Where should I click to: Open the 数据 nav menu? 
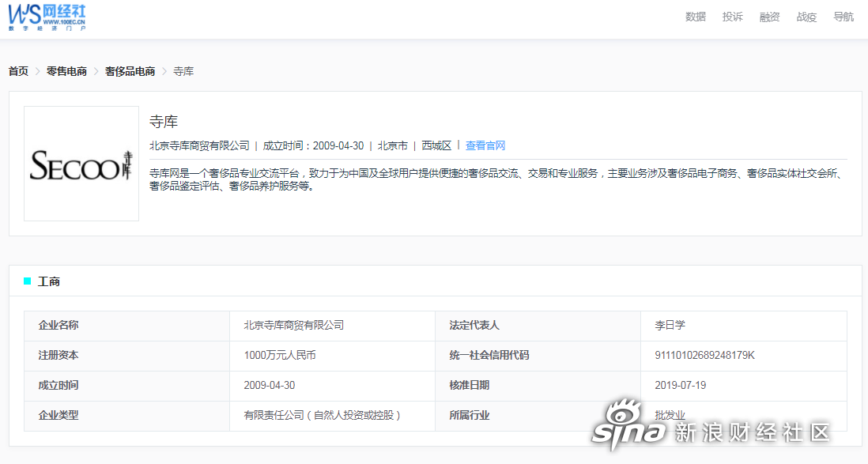tap(696, 17)
